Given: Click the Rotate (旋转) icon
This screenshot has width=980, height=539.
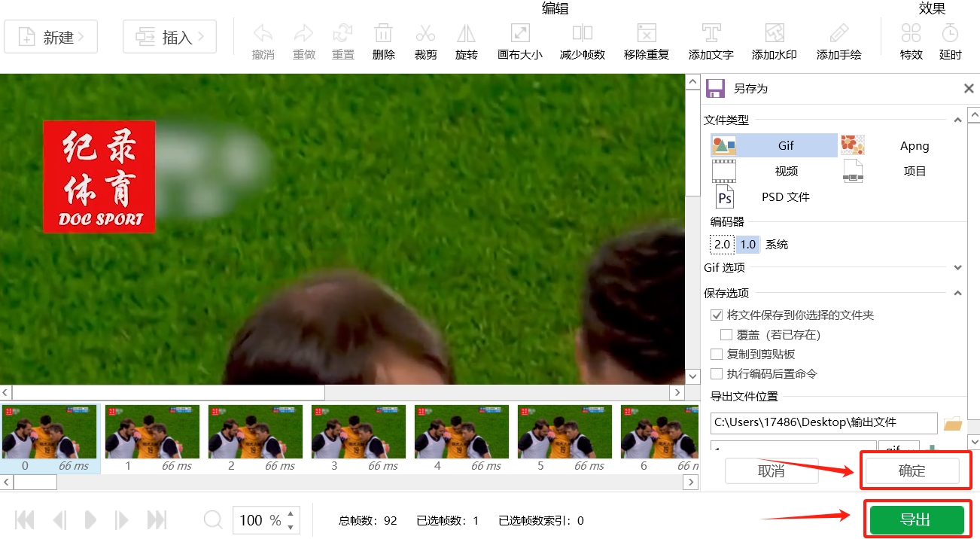Looking at the screenshot, I should pos(466,41).
